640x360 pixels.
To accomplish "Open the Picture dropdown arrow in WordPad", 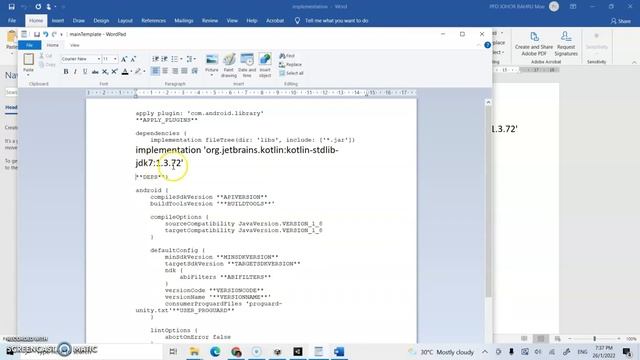I will [212, 75].
